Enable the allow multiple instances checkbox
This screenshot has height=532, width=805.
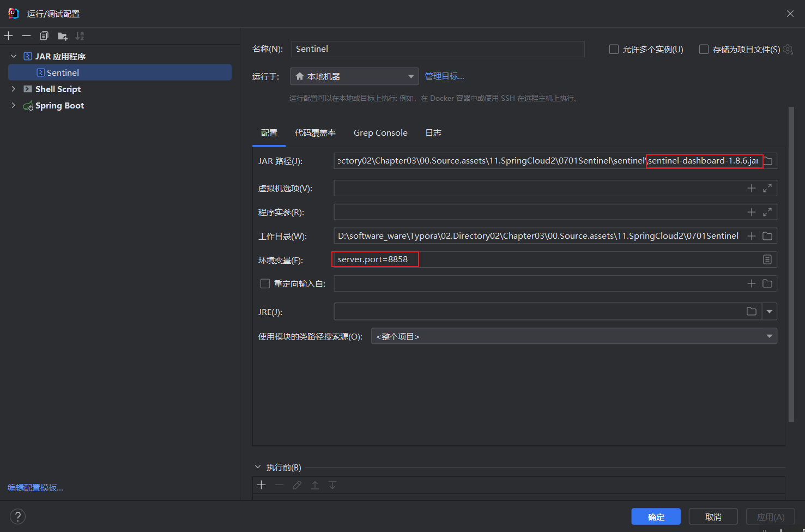coord(614,50)
